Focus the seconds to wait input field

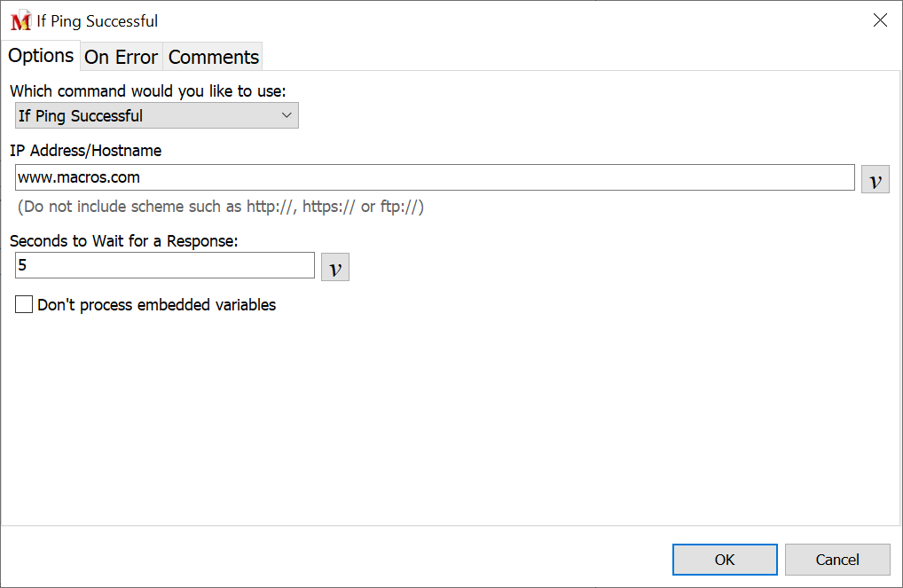[x=165, y=265]
